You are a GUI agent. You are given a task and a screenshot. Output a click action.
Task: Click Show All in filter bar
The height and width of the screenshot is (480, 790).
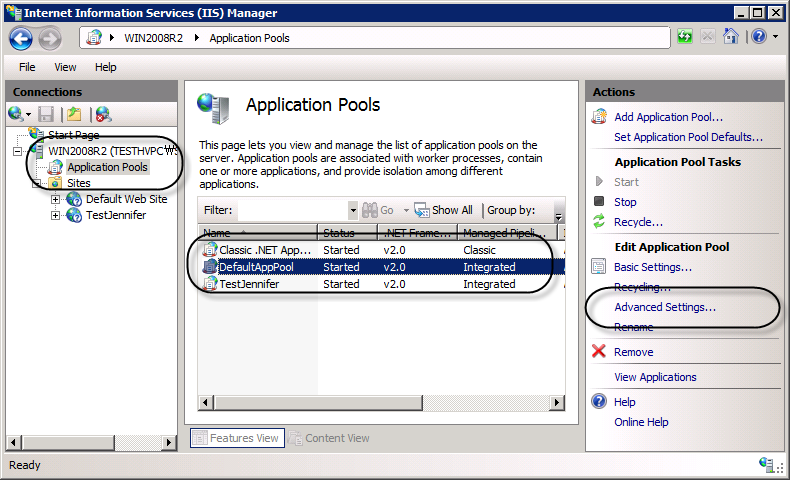pos(443,210)
